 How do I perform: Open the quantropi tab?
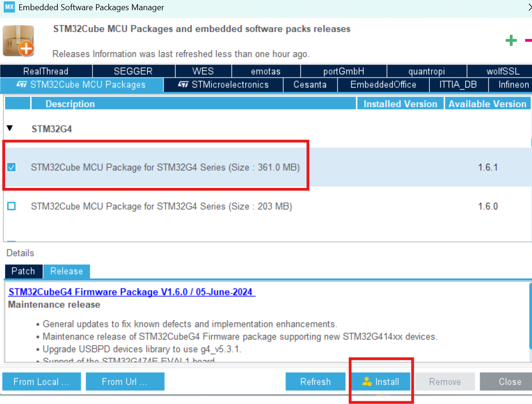pyautogui.click(x=427, y=71)
